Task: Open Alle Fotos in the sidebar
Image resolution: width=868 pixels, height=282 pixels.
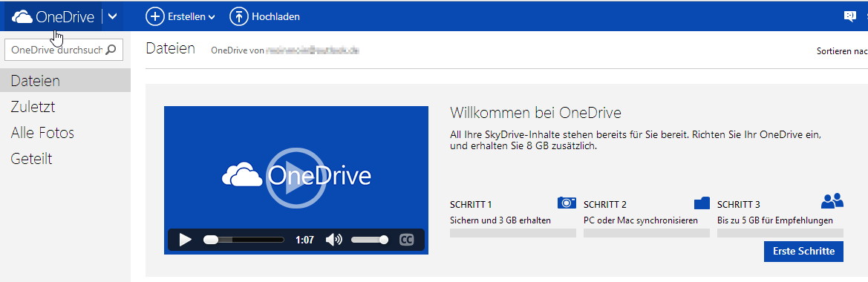Action: [42, 133]
